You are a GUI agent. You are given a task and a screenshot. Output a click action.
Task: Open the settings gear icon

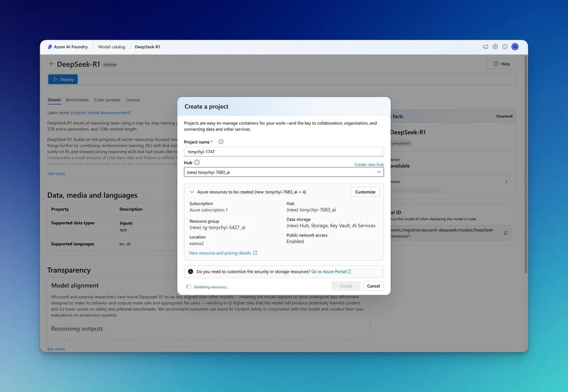tap(495, 47)
